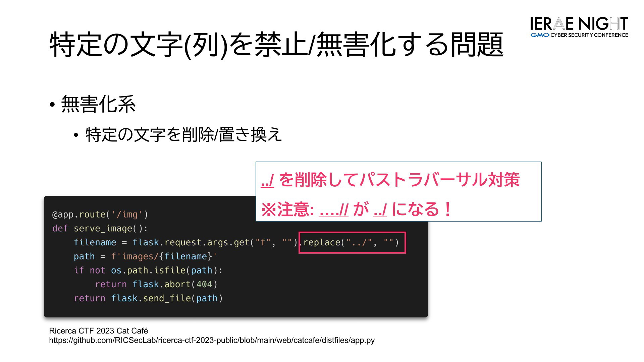
Task: Select the 特定の文字を削除/置き換え sub-bullet
Action: pos(183,134)
